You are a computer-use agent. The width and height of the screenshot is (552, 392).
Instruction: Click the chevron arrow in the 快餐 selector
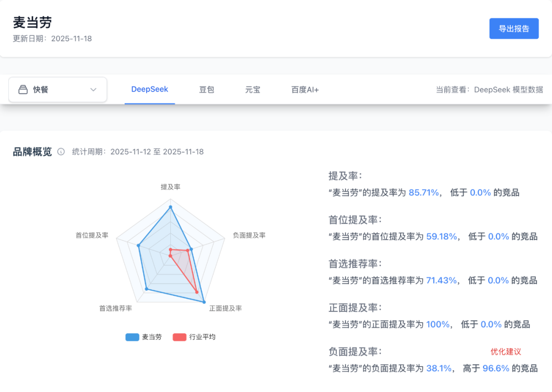coord(94,90)
